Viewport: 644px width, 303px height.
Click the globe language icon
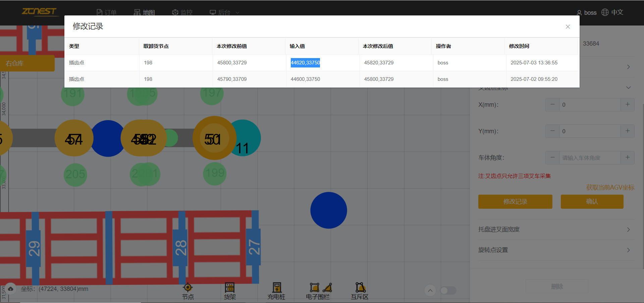click(x=605, y=12)
